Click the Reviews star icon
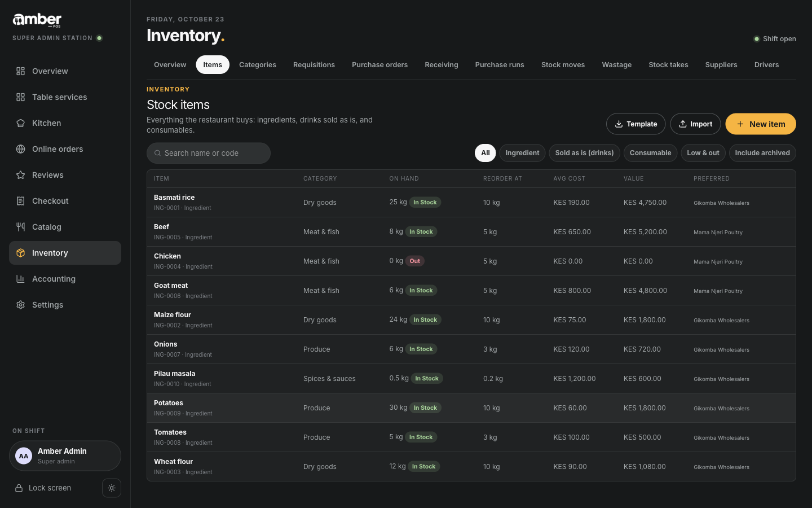The height and width of the screenshot is (508, 812). 20,175
